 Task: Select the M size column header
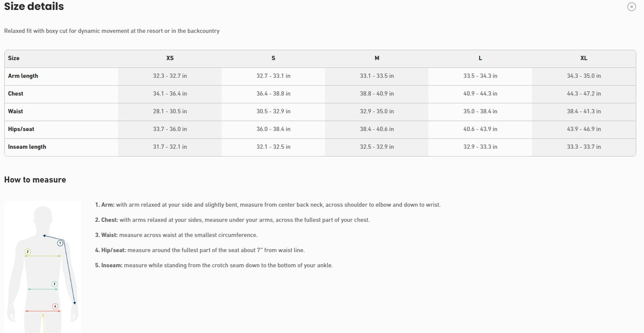(377, 58)
